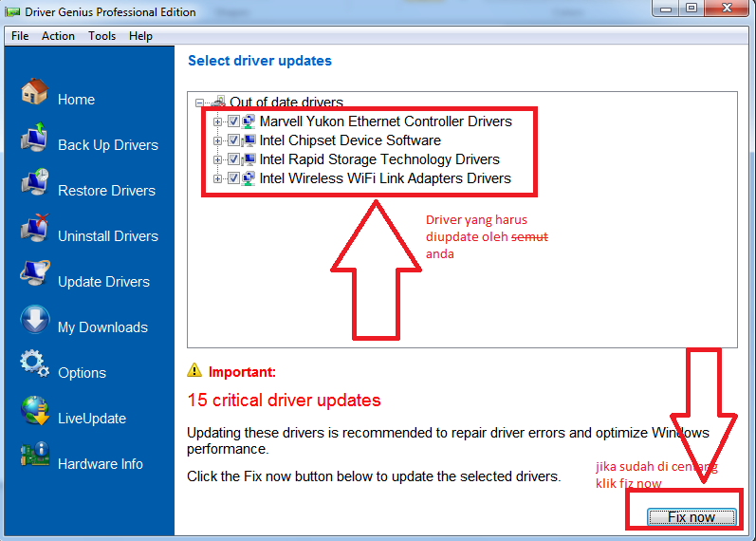Open Uninstall Drivers section
Viewport: 756px width, 541px height.
[108, 236]
